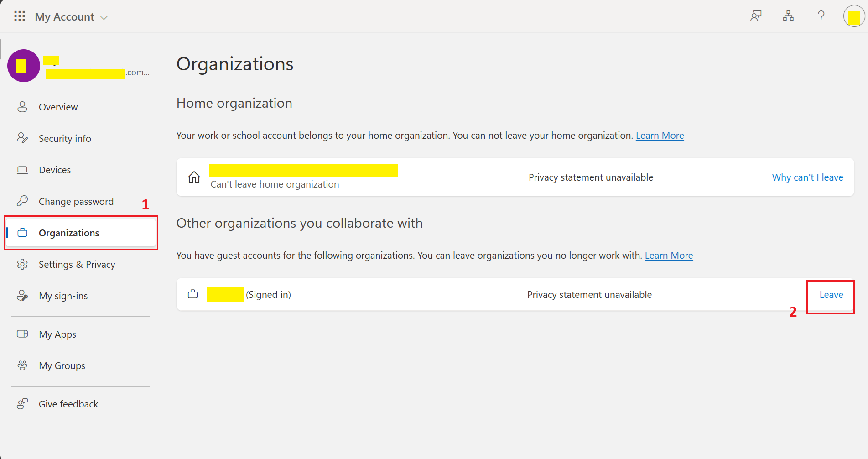Click the Leave button for the guest organization
868x459 pixels.
coord(830,295)
